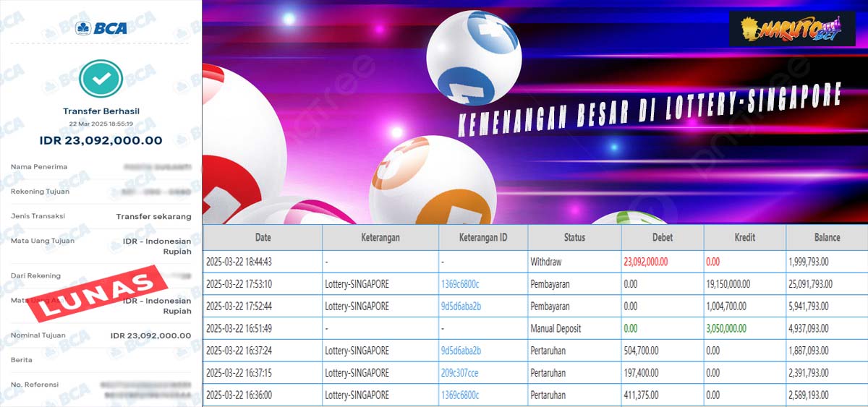Click the Rekening Tujuan label
This screenshot has height=407, width=868.
click(x=40, y=192)
